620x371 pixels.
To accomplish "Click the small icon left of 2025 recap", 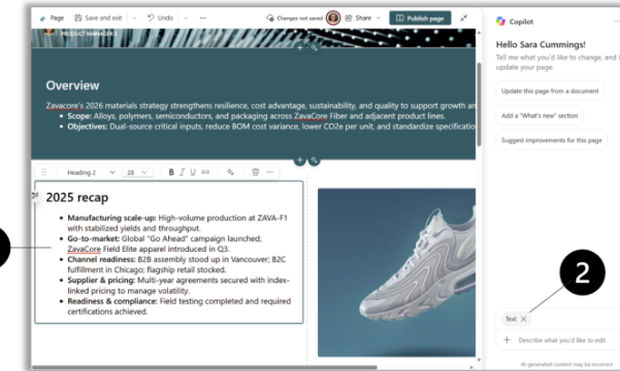I will [35, 195].
